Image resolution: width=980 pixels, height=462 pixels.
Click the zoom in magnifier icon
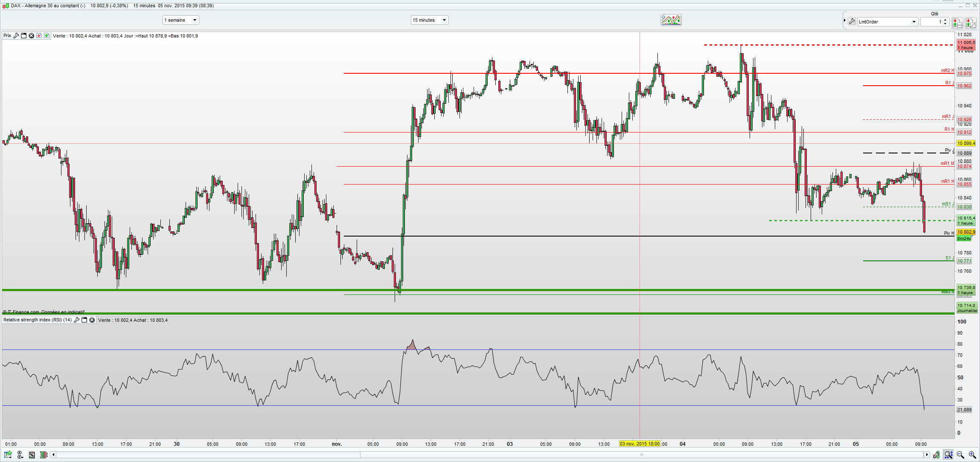click(972, 455)
